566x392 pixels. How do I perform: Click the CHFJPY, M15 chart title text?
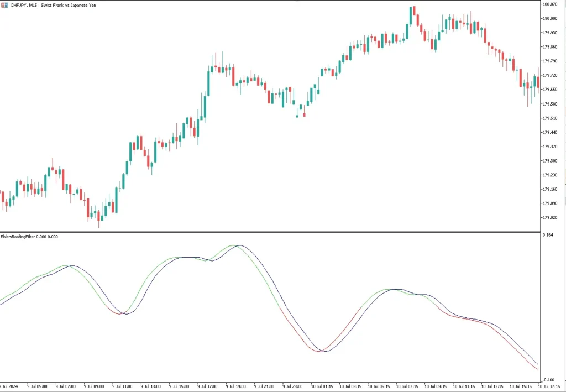(x=53, y=4)
